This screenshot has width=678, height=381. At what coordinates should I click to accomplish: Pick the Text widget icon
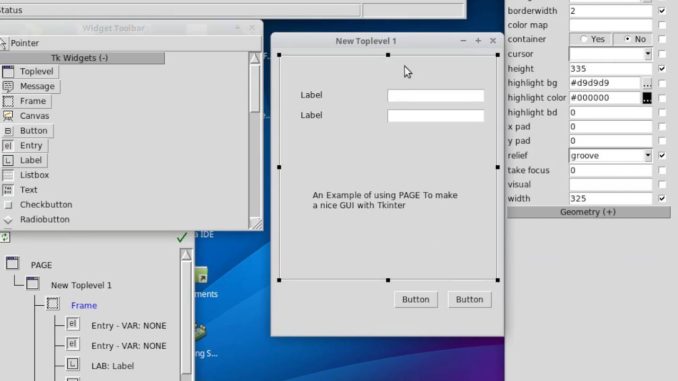pyautogui.click(x=8, y=190)
